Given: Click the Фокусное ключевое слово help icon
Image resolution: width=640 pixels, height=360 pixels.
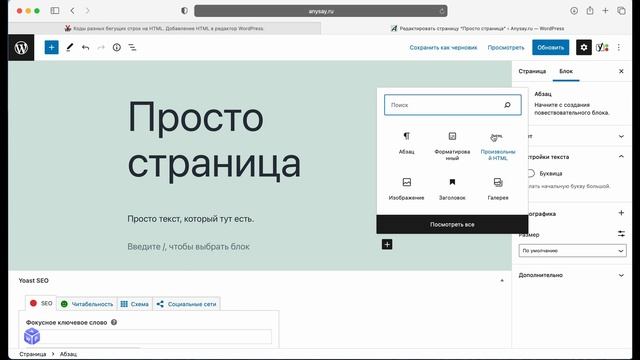Looking at the screenshot, I should click(x=114, y=322).
